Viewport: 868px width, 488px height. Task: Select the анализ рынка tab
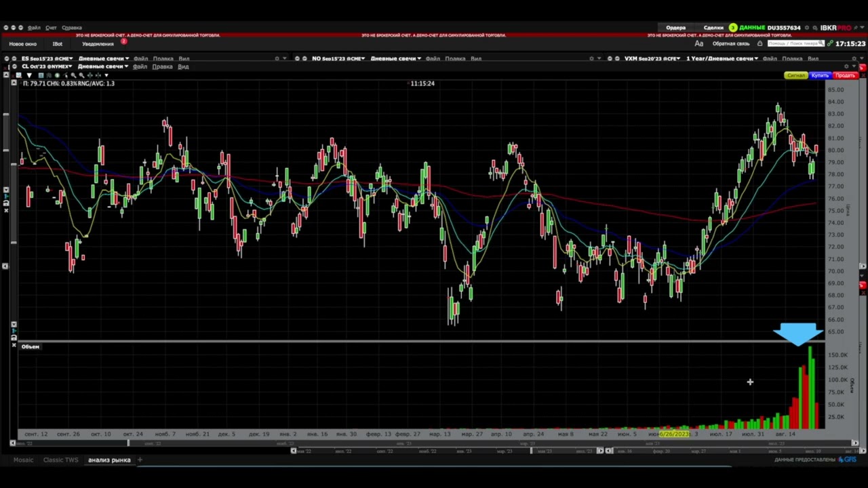tap(109, 460)
